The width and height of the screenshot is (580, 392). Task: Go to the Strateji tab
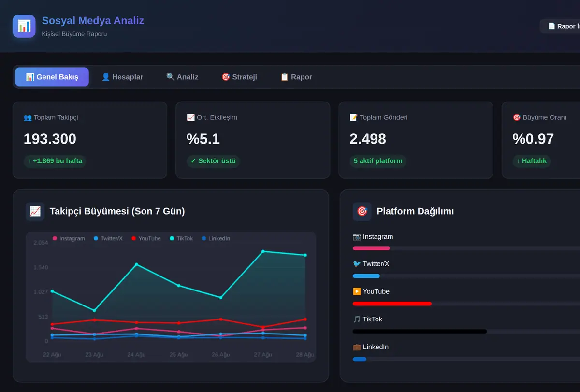click(239, 77)
